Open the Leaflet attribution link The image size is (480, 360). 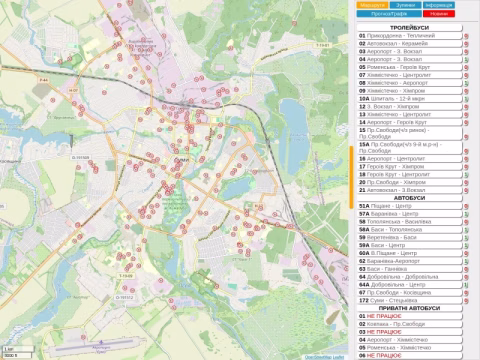click(338, 357)
